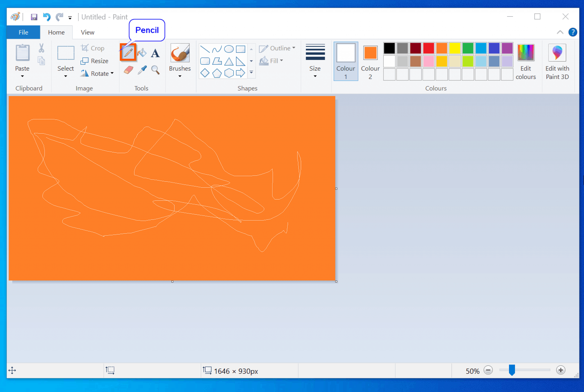Viewport: 584px width, 392px height.
Task: Select the Fill with colour tool
Action: [x=142, y=52]
